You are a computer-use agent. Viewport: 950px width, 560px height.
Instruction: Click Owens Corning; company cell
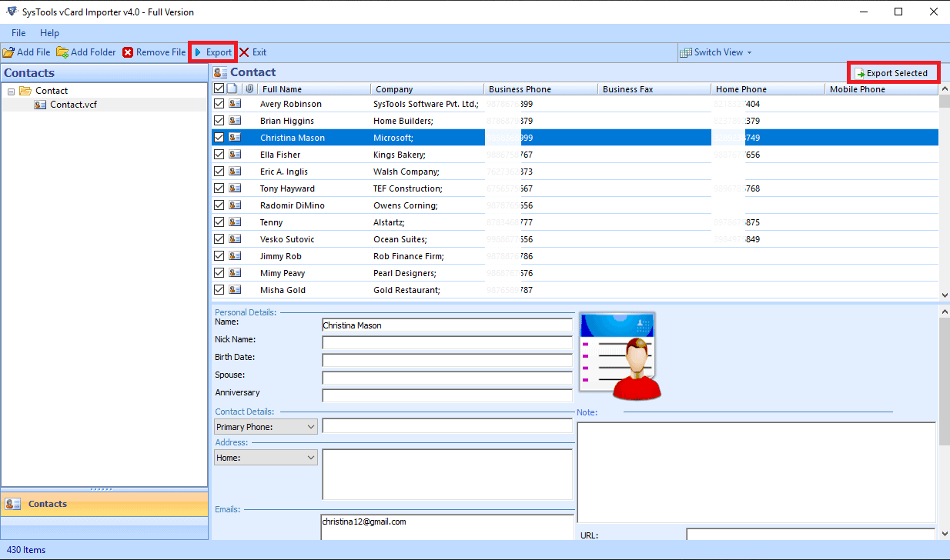405,205
